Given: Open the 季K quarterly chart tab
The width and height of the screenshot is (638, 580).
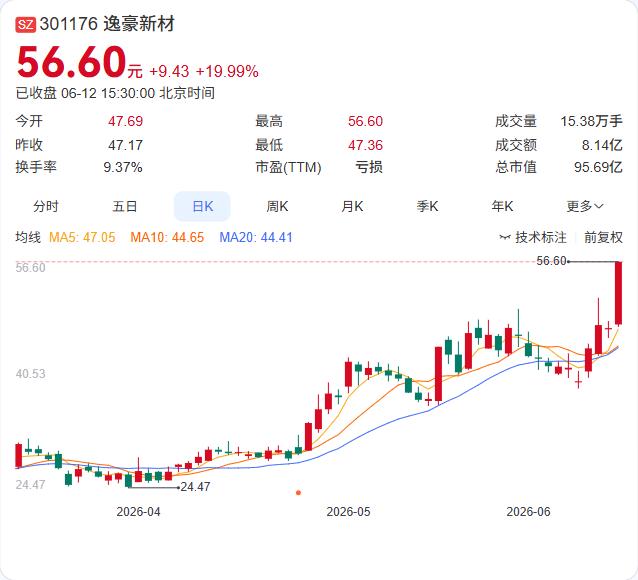Looking at the screenshot, I should [x=427, y=206].
